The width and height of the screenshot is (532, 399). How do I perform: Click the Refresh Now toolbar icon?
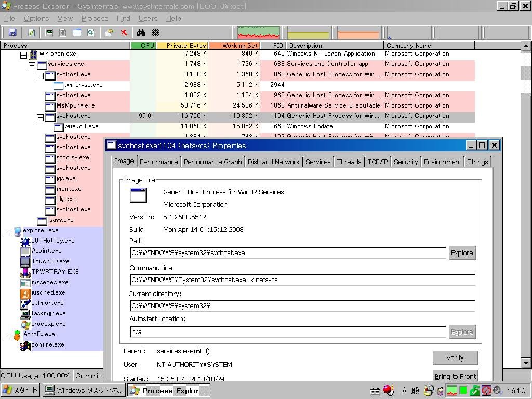point(31,33)
